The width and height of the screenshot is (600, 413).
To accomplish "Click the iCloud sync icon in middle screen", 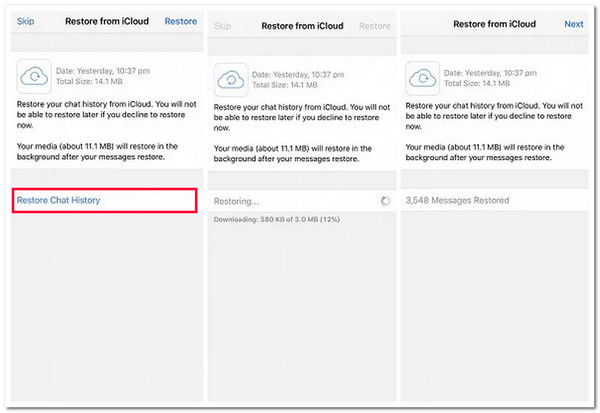I will tap(231, 80).
